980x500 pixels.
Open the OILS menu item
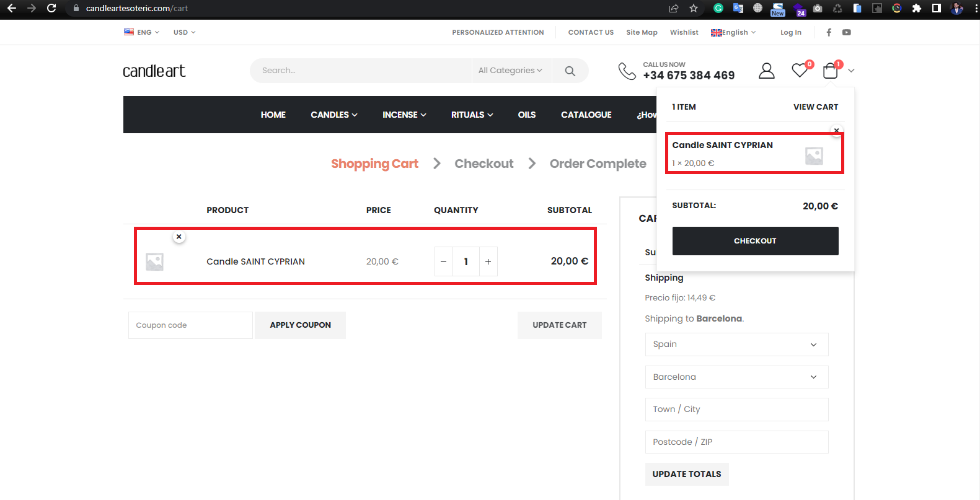[527, 115]
